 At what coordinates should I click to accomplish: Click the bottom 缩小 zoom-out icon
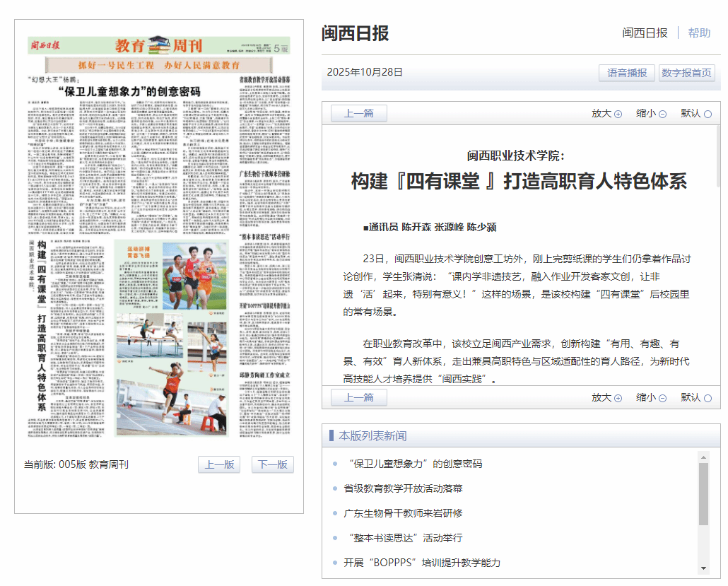click(662, 398)
